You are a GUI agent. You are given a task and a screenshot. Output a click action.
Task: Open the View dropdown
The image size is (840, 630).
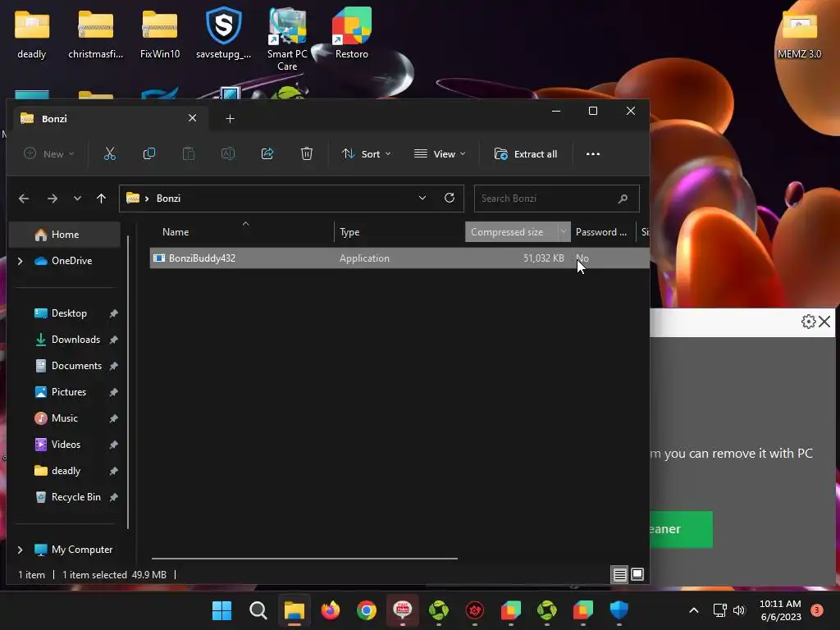click(x=440, y=154)
